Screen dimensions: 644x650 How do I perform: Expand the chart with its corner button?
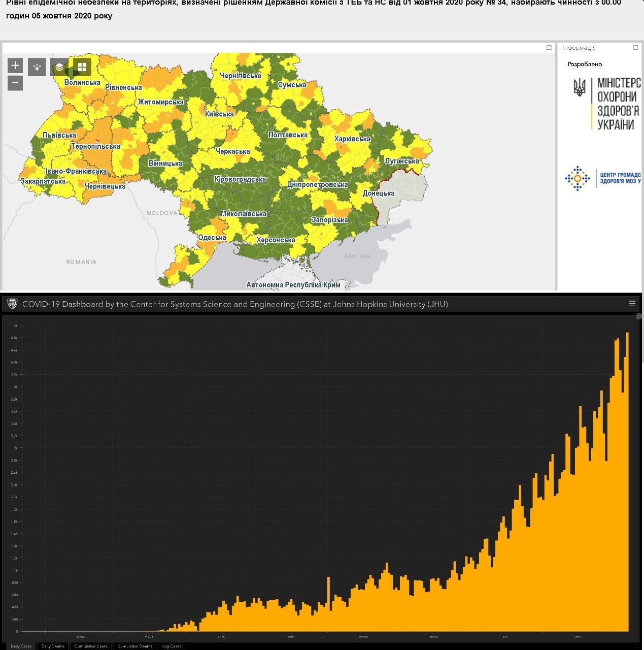(x=639, y=316)
